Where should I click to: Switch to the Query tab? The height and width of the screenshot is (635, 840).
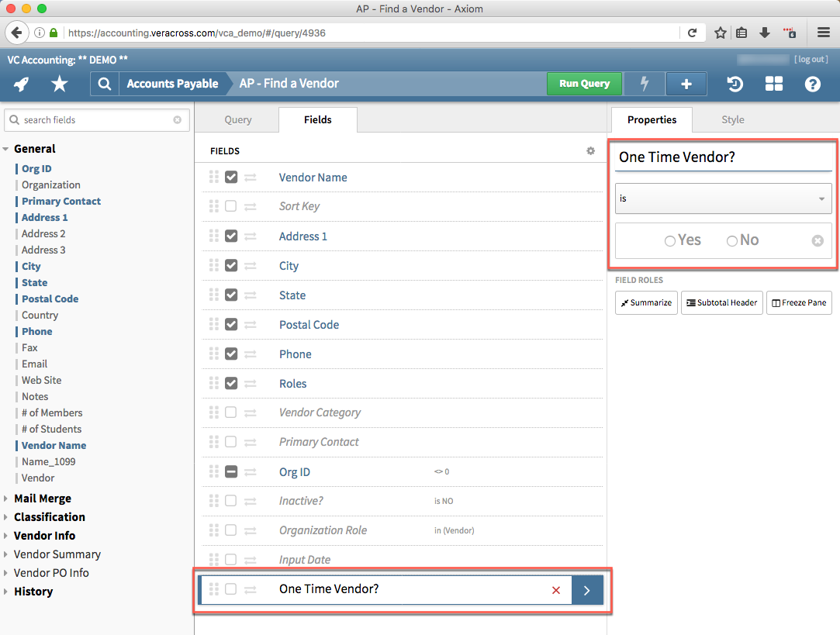237,119
